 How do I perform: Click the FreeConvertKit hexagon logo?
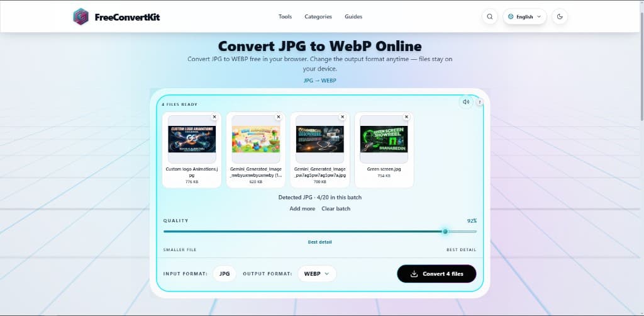click(81, 17)
